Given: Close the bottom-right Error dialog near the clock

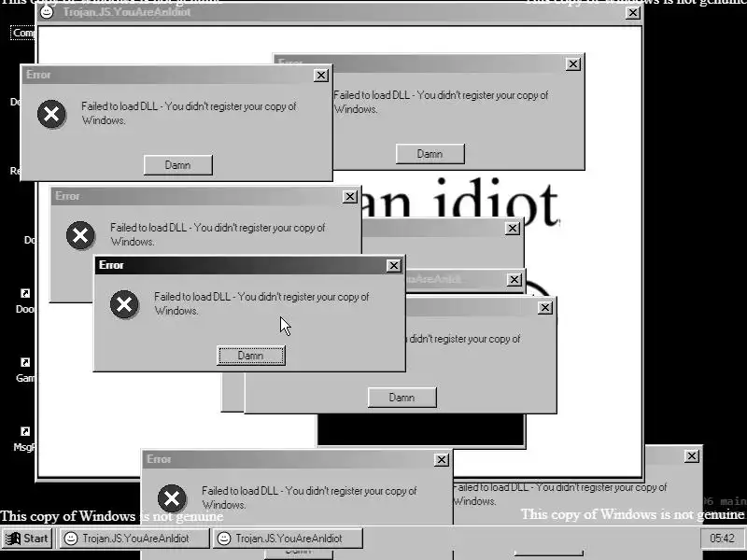Looking at the screenshot, I should (691, 456).
